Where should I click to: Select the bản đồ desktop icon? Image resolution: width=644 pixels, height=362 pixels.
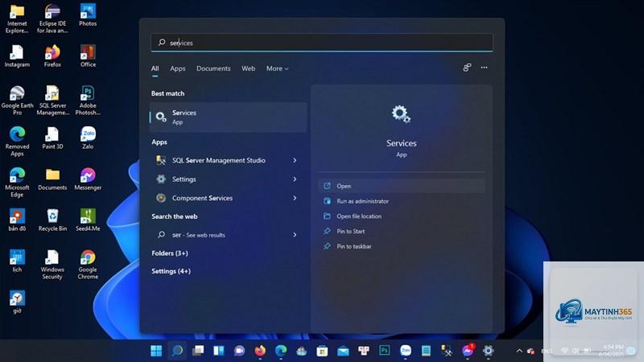[17, 220]
